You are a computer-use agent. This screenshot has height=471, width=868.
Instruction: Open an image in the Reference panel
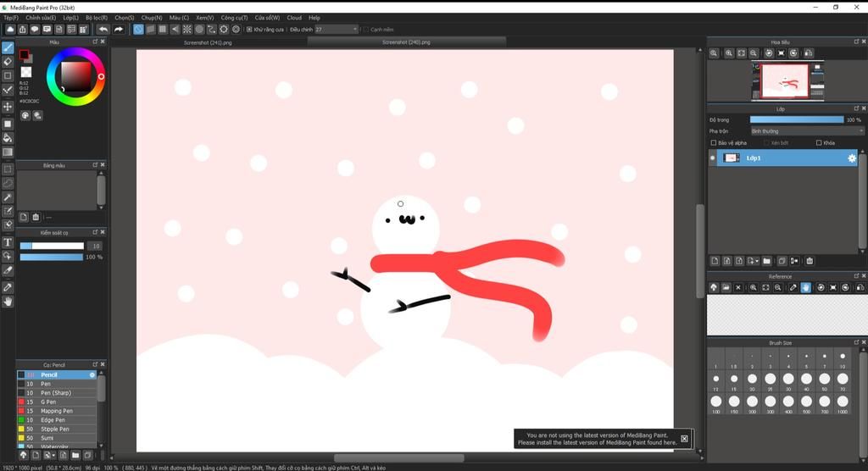tap(726, 288)
